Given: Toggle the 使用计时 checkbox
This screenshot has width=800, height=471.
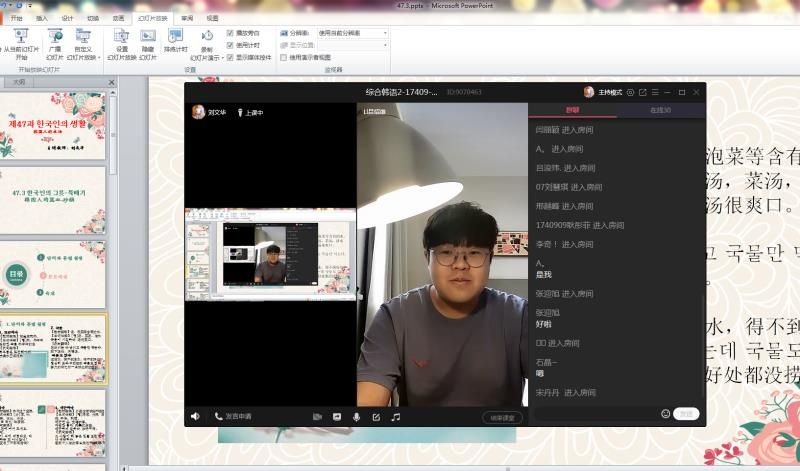Looking at the screenshot, I should pyautogui.click(x=231, y=45).
